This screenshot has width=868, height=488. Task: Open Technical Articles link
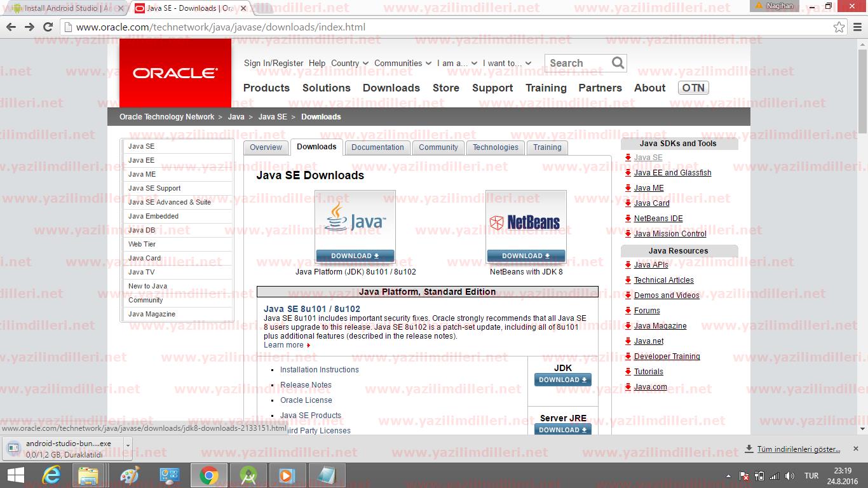coord(664,280)
